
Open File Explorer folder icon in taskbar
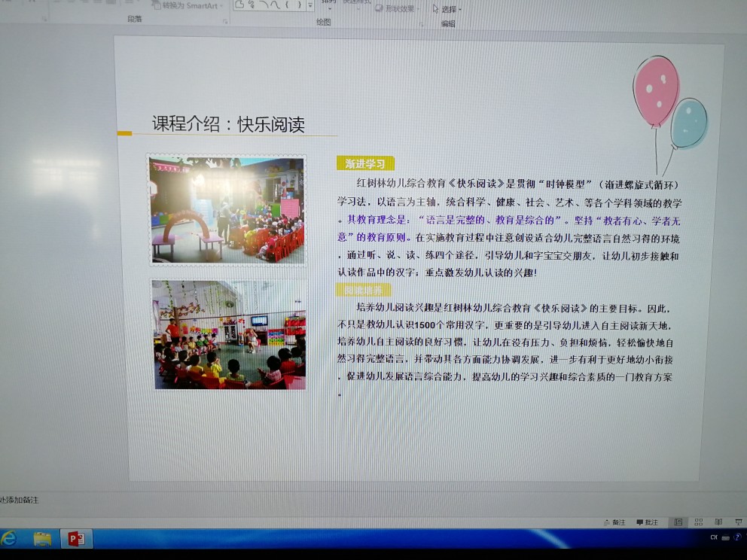(x=42, y=538)
